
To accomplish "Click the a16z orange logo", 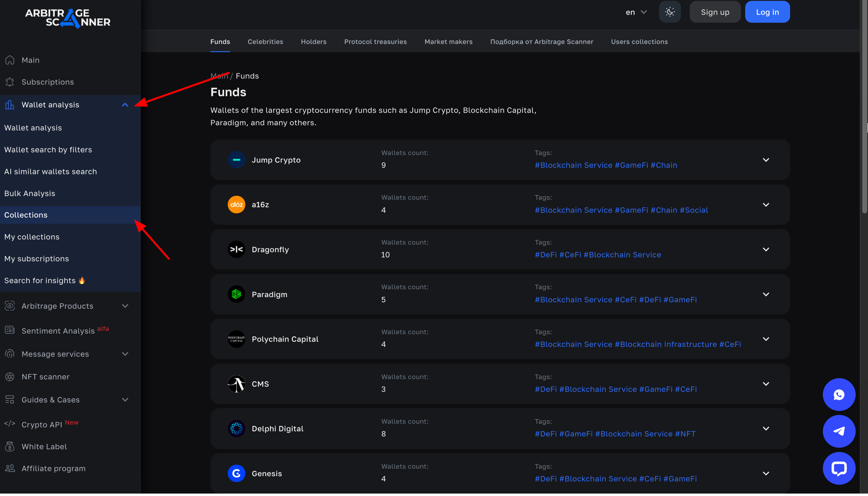I will (x=236, y=204).
